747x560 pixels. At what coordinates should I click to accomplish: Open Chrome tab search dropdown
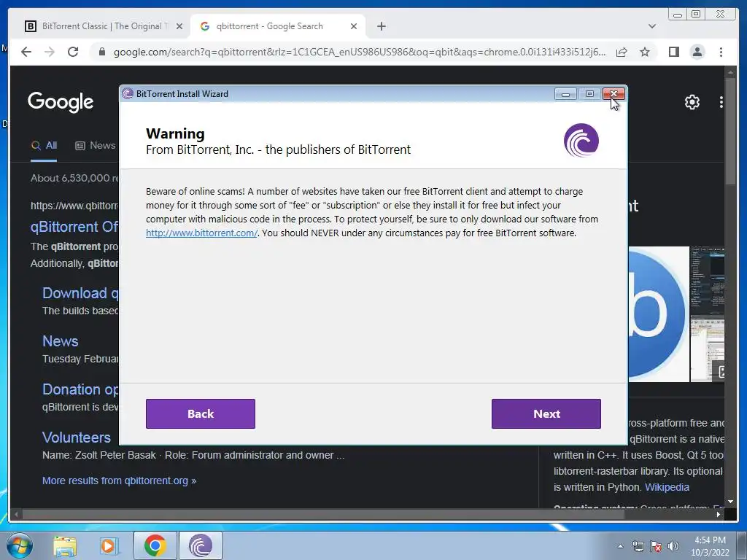click(652, 26)
